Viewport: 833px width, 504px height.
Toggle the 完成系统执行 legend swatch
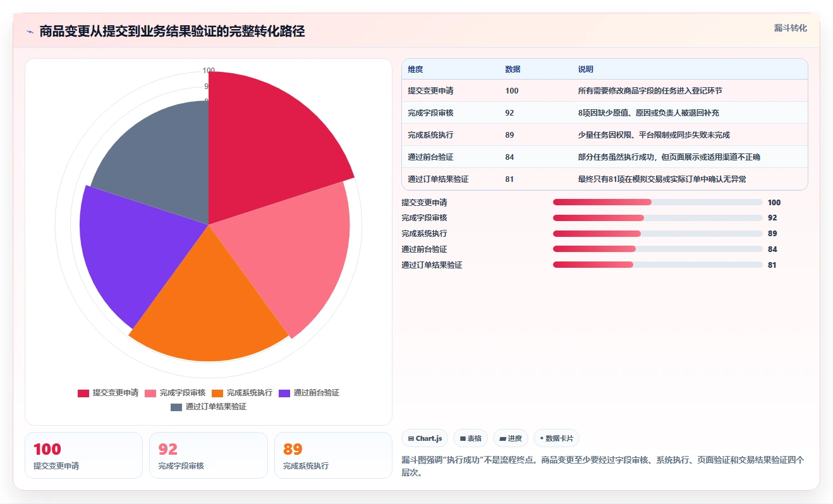click(217, 393)
